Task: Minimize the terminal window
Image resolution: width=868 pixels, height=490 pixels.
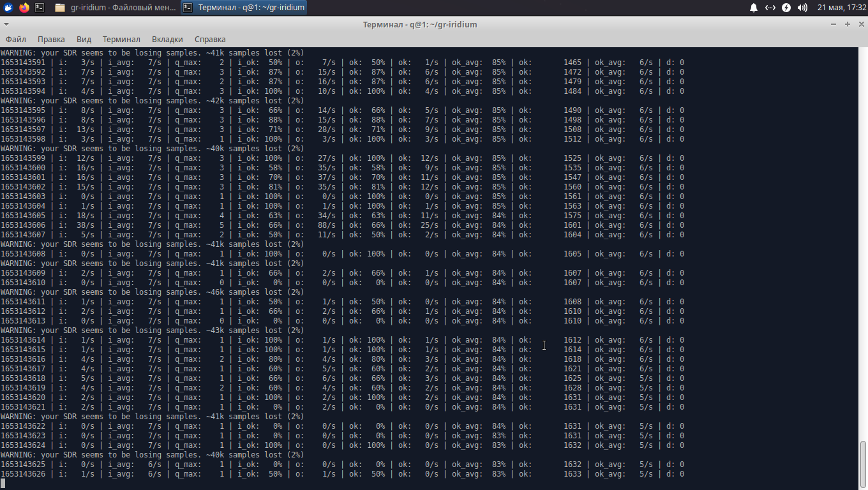Action: [834, 24]
